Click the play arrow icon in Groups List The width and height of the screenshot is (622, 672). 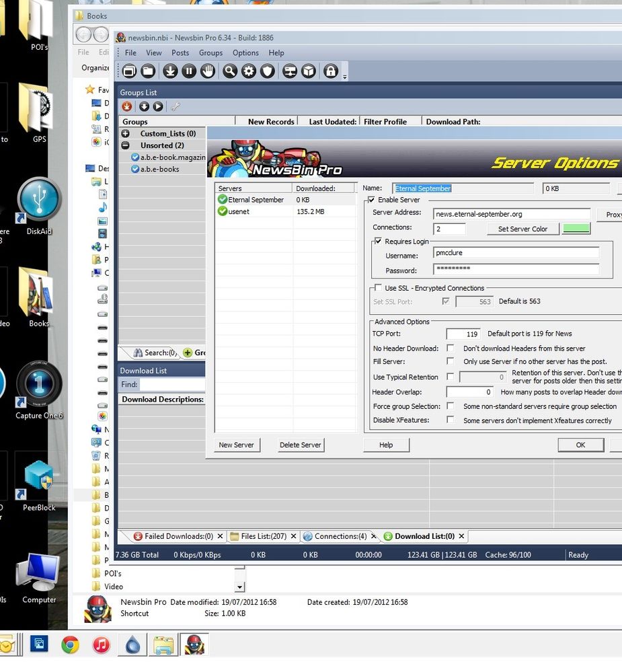pos(158,106)
